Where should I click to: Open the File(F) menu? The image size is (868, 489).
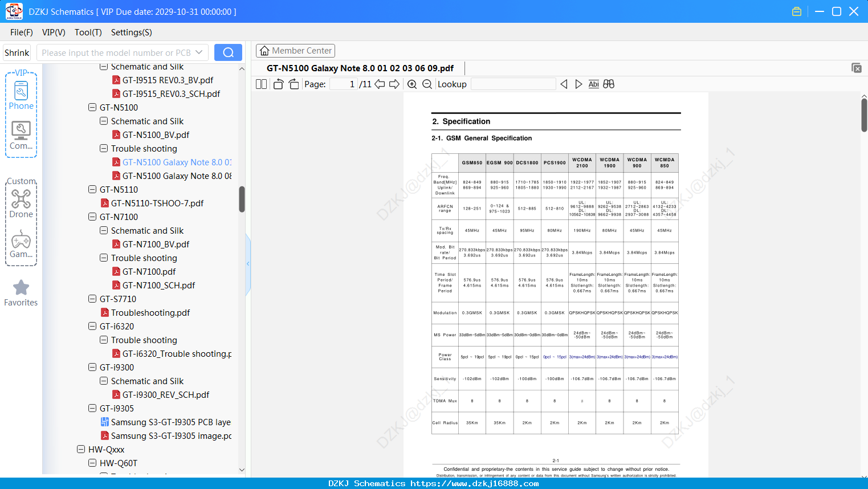pyautogui.click(x=22, y=32)
